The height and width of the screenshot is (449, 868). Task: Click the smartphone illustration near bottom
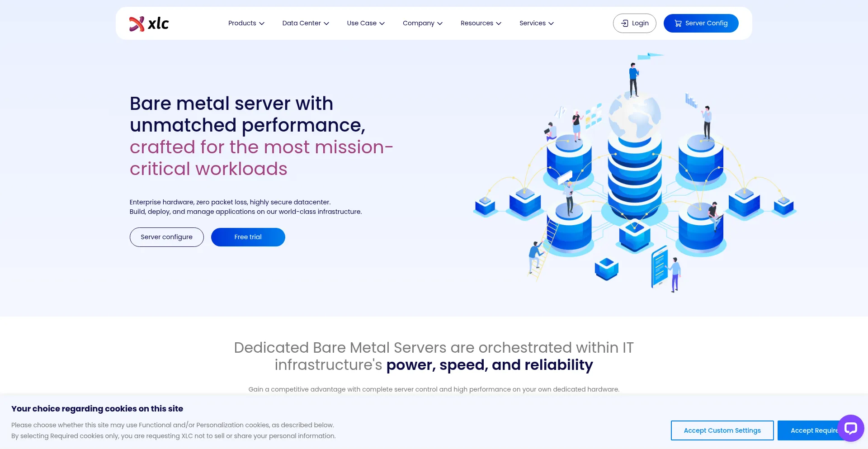(660, 267)
